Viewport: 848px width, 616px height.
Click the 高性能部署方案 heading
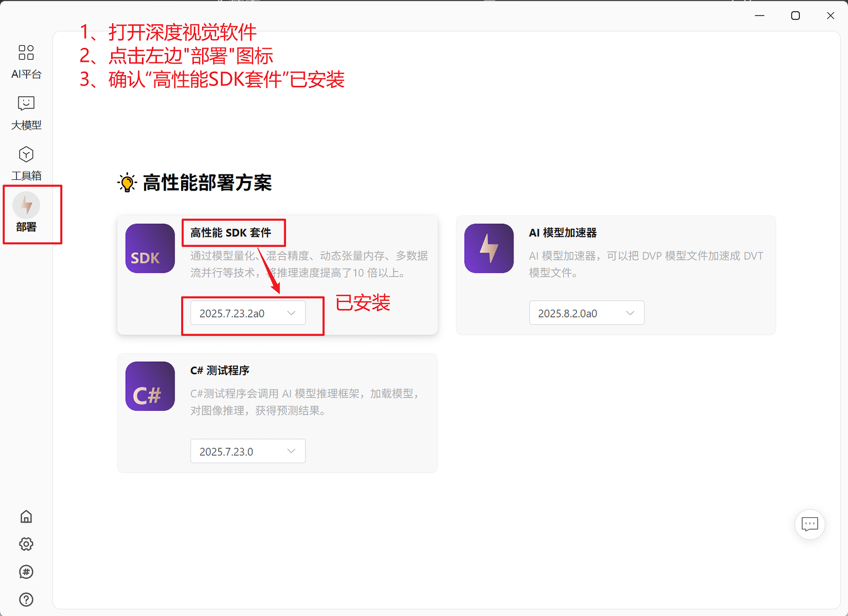[x=207, y=183]
